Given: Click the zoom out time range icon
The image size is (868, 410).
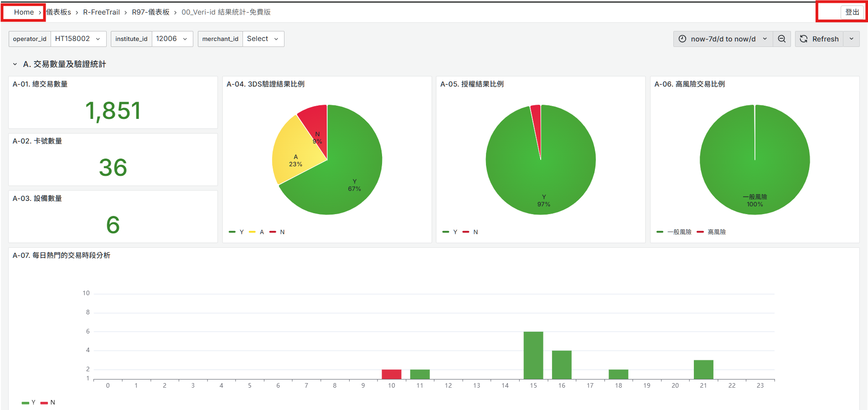Looking at the screenshot, I should point(781,39).
